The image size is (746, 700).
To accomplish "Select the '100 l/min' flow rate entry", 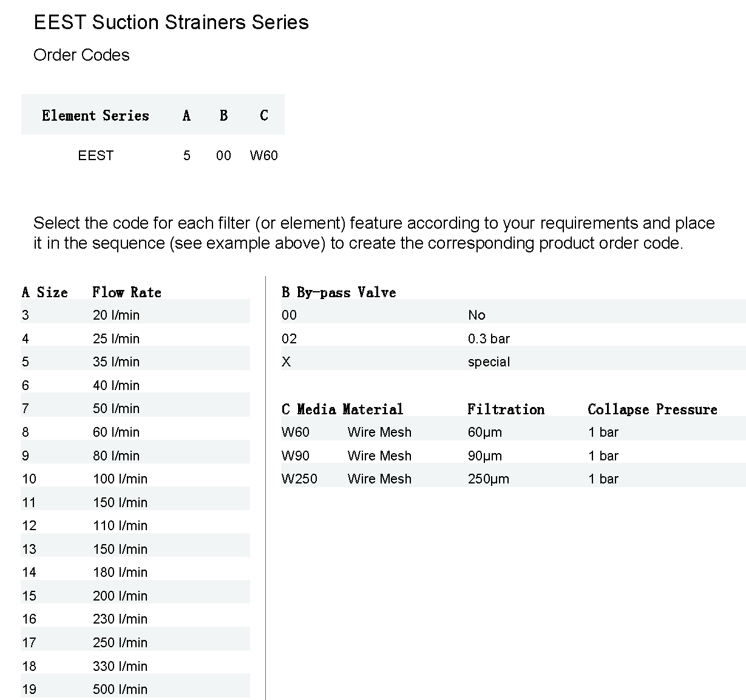I will click(x=120, y=479).
